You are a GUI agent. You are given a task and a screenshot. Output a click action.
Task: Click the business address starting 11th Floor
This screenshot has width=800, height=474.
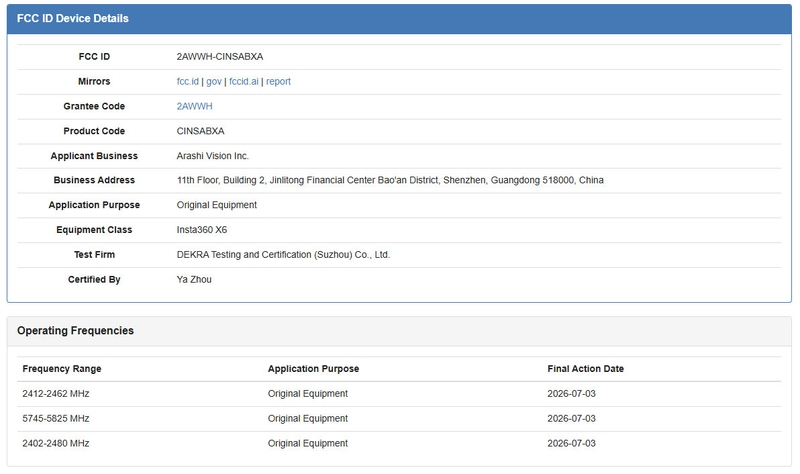point(390,180)
